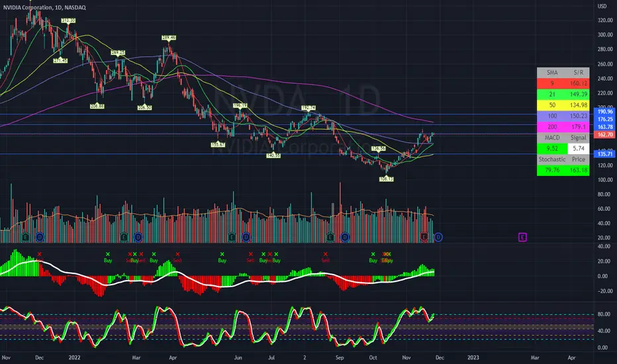Click the NVIDIA Corporation, 1D, NASDAQ title
Viewport: 617px width, 364px height.
44,7
